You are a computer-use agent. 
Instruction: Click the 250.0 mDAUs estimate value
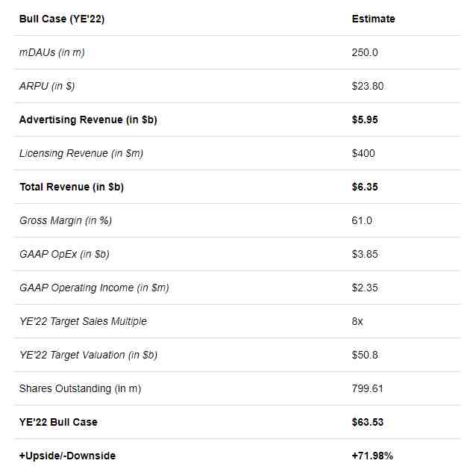coord(365,52)
